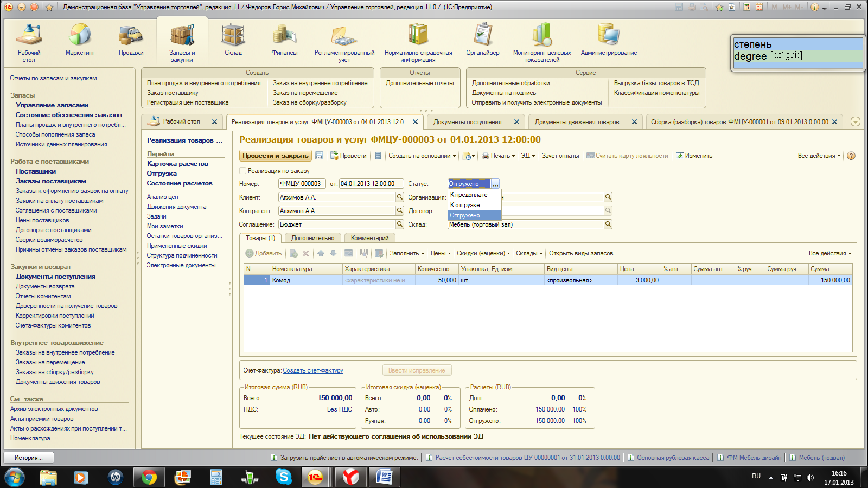The width and height of the screenshot is (868, 488).
Task: Launch Skype from the Windows taskbar
Action: tap(283, 477)
